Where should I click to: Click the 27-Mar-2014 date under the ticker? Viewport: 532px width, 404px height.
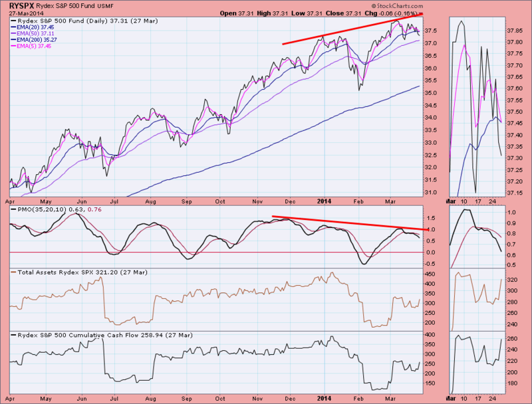coord(26,13)
